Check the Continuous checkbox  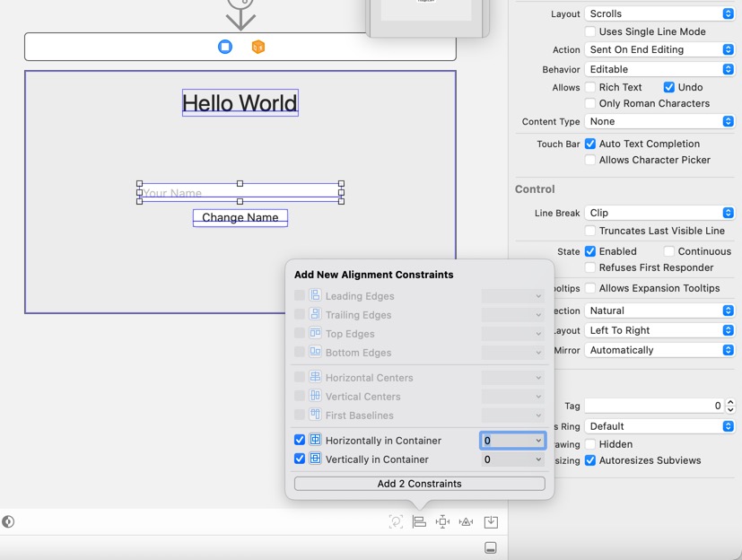coord(668,251)
